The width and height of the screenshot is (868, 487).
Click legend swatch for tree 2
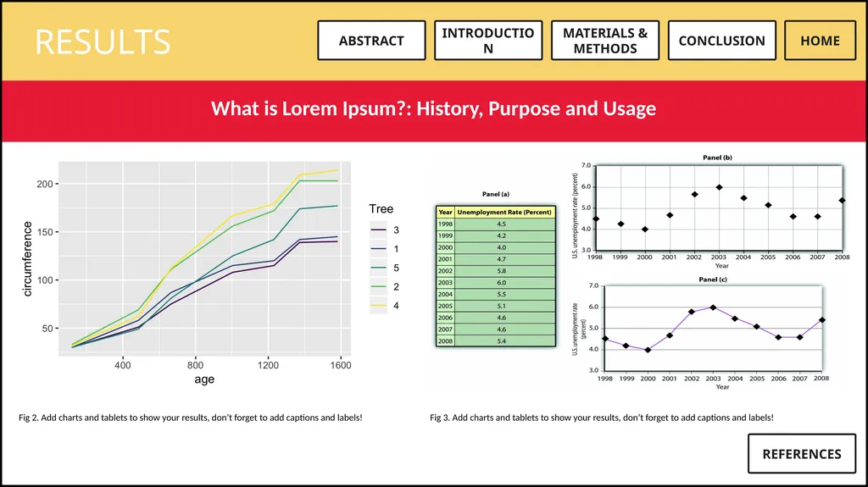point(378,286)
